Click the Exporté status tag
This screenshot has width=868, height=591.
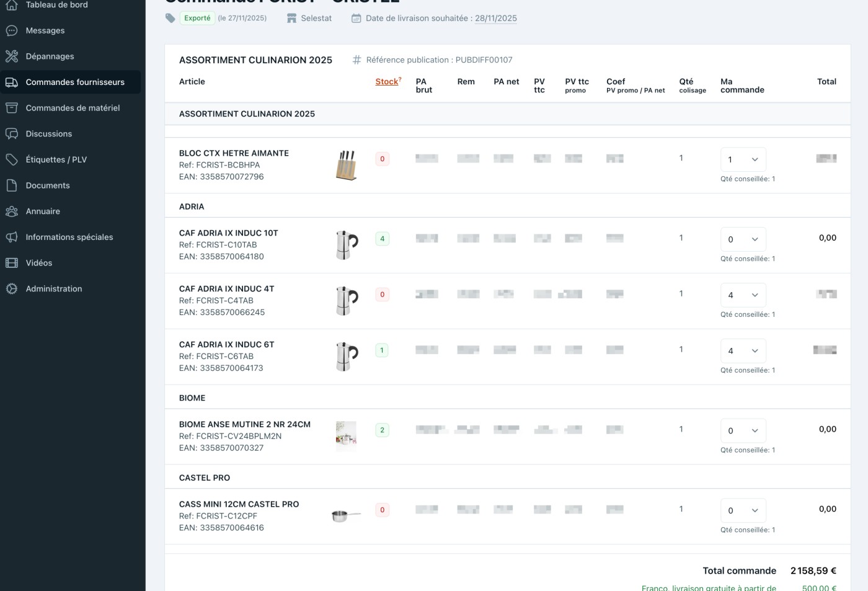[x=198, y=19]
